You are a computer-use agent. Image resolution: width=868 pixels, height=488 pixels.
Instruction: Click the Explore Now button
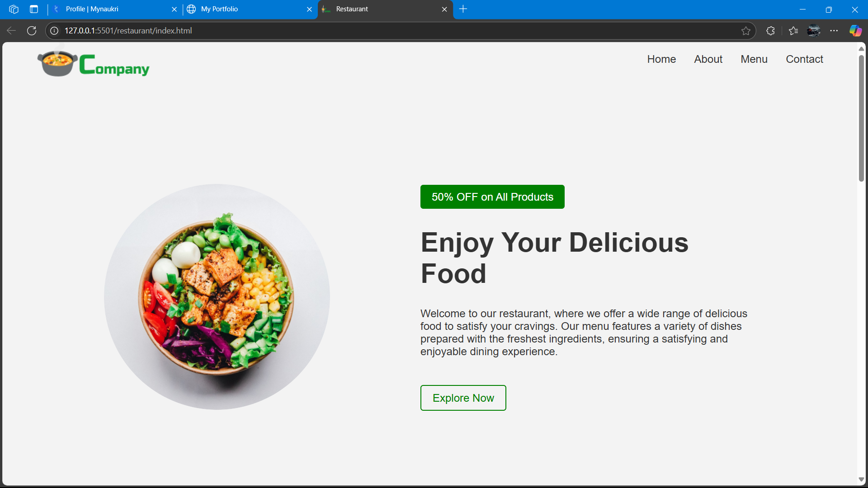coord(463,398)
